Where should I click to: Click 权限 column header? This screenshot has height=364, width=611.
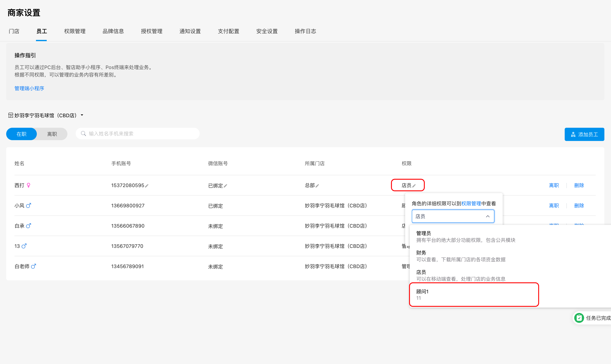pos(406,163)
